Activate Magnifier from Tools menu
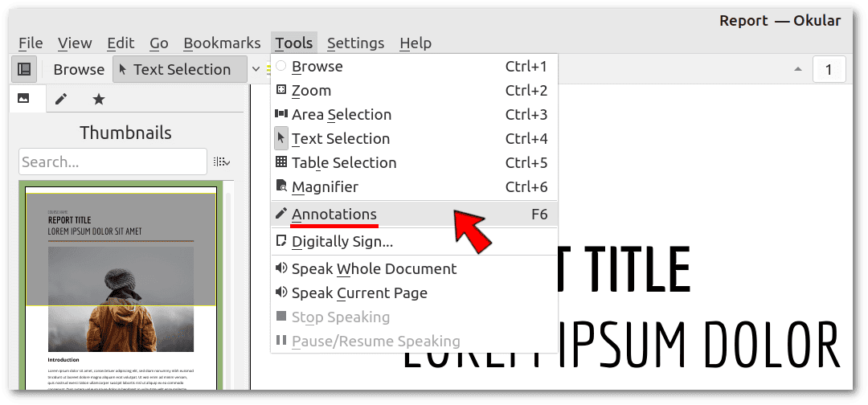The image size is (868, 405). [x=325, y=187]
